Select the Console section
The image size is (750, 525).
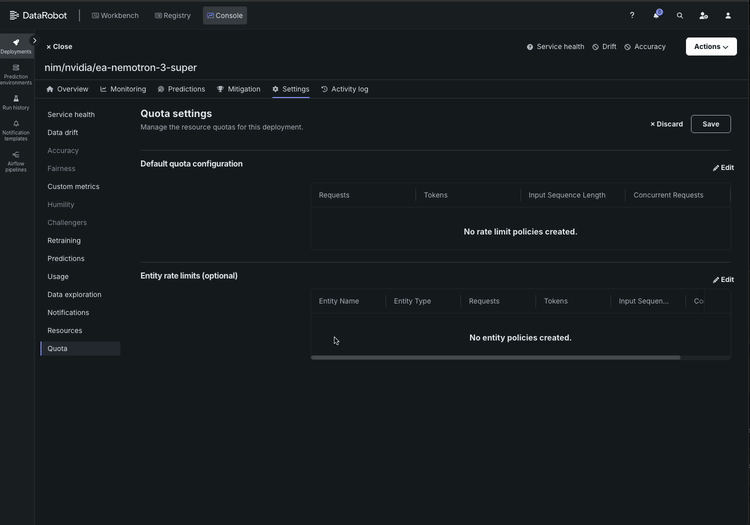(x=225, y=15)
